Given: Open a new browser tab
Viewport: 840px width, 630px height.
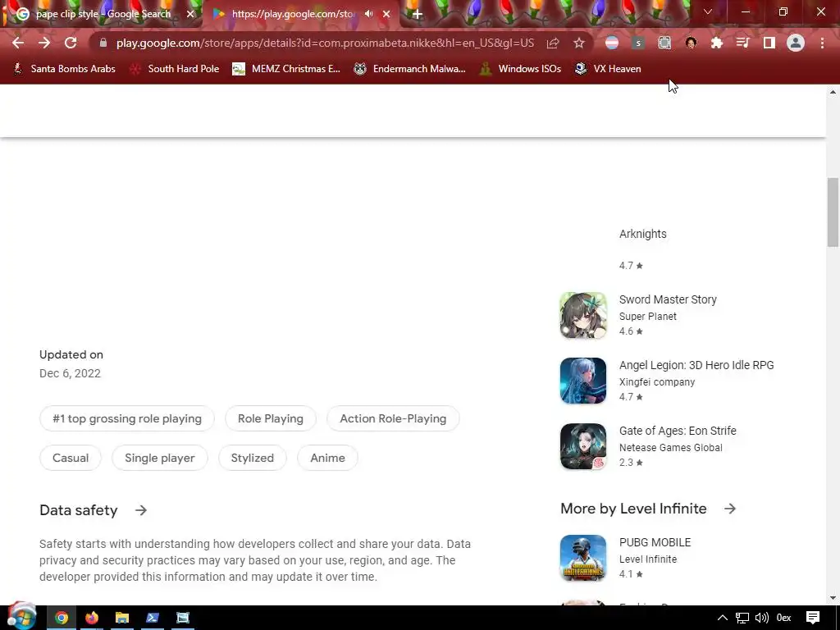Looking at the screenshot, I should tap(418, 14).
